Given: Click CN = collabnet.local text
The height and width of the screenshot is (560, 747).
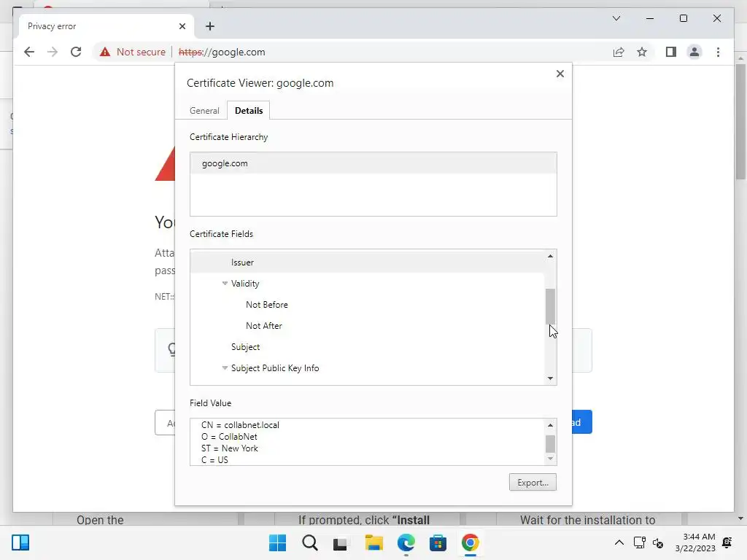Looking at the screenshot, I should [240, 425].
